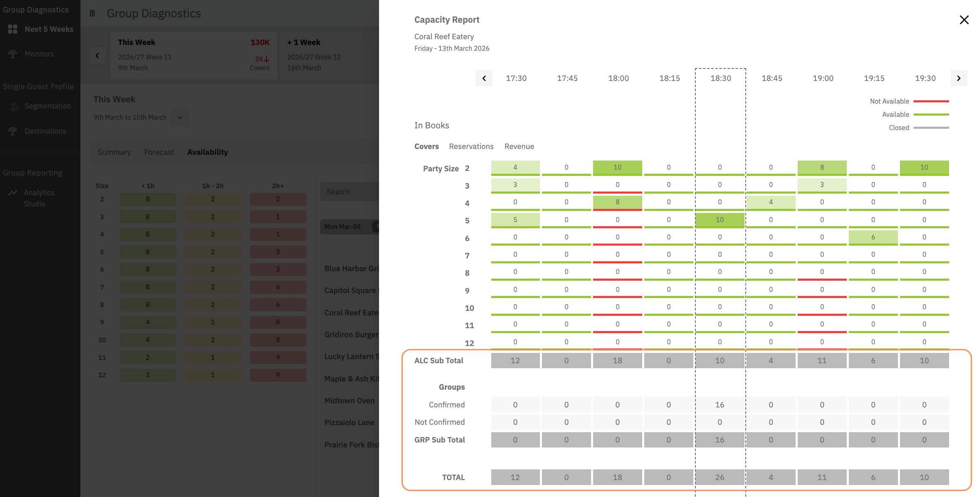
Task: Select the 18:30 time column header
Action: pos(721,78)
